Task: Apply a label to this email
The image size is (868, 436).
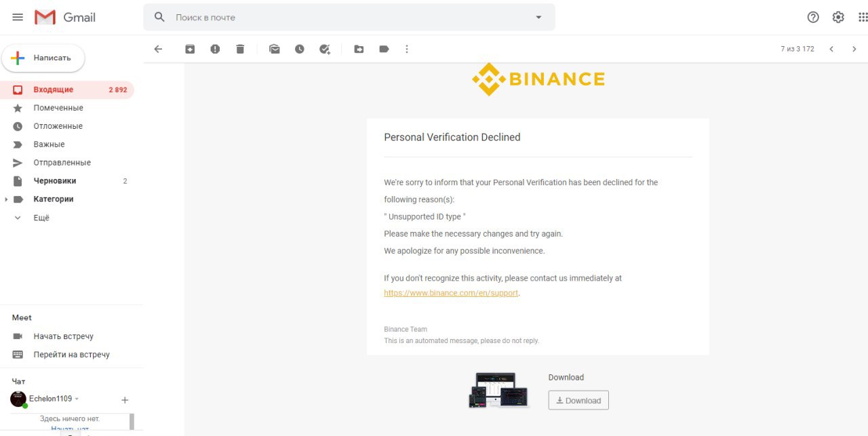Action: 384,49
